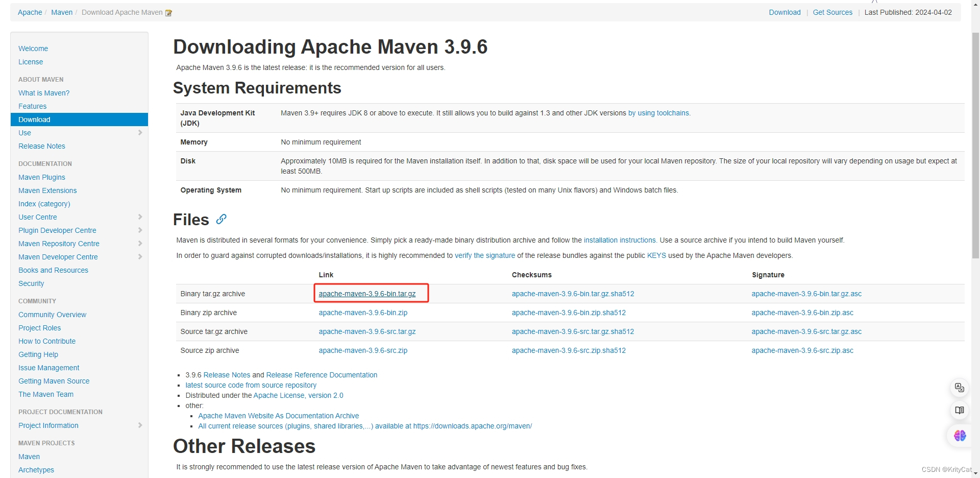Open Release Notes from the sidebar
Screen dimensions: 980x478
point(41,146)
